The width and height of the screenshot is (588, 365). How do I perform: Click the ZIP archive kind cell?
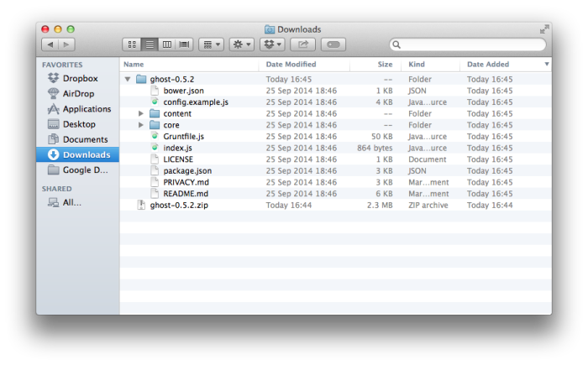(428, 206)
